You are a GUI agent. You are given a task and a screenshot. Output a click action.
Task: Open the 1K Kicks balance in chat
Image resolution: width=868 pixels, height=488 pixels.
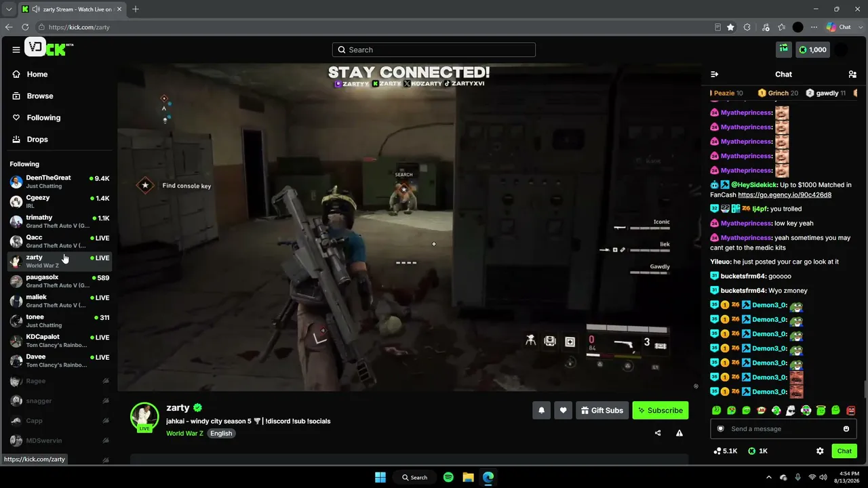pos(757,451)
